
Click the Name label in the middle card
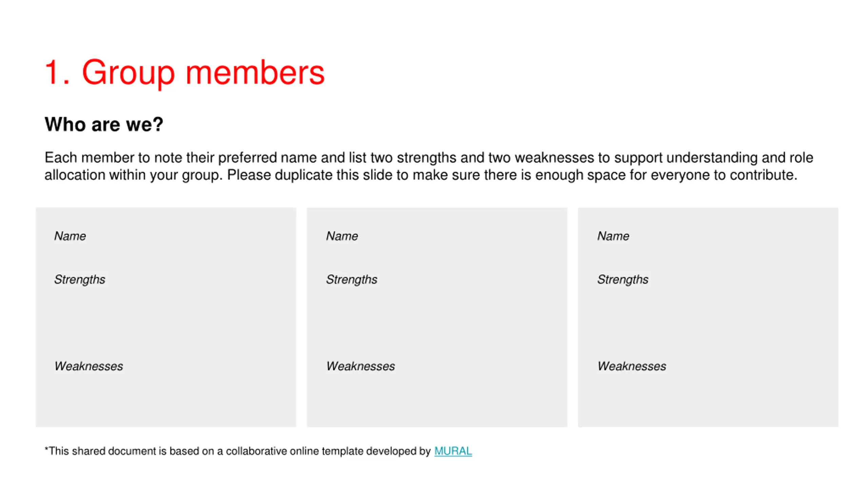click(342, 236)
